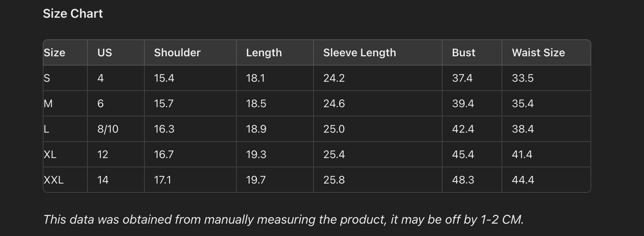
Task: Select the 25.0 sleeve length cell
Action: click(x=334, y=129)
